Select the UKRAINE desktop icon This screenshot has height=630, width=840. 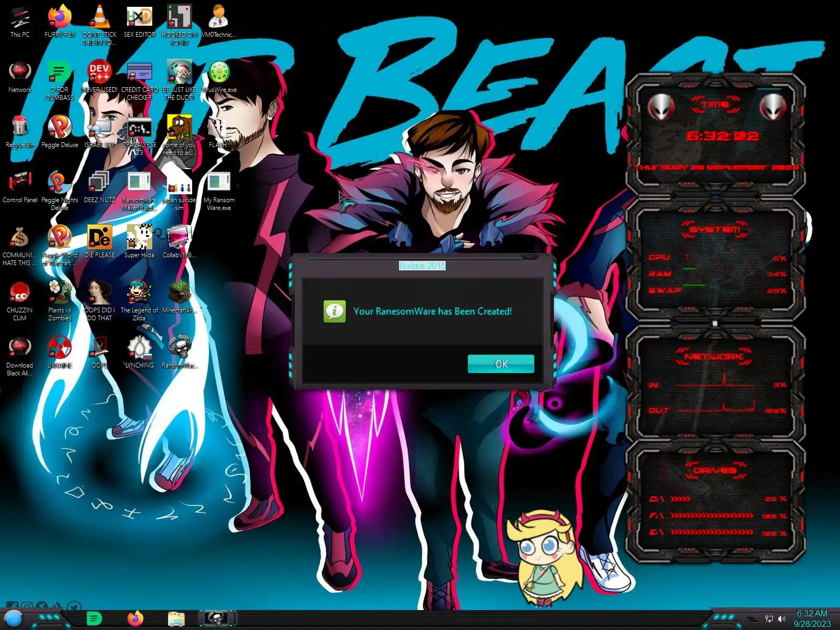click(60, 353)
